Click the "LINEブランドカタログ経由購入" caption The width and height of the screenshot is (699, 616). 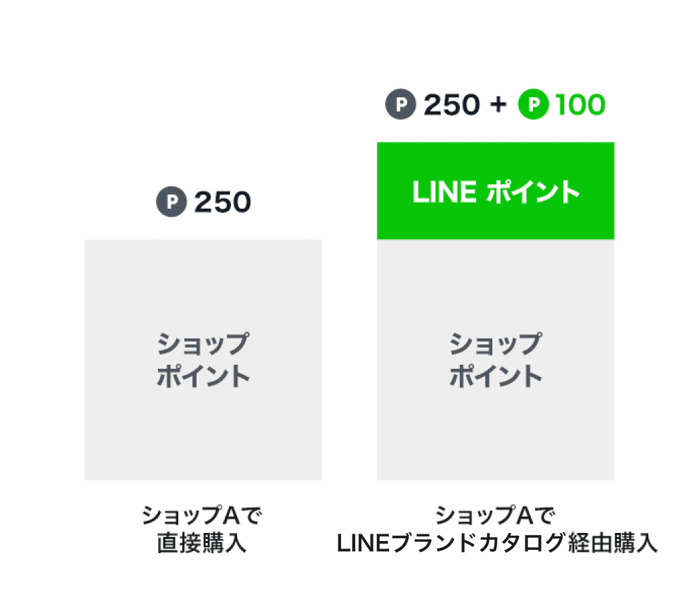[x=496, y=544]
